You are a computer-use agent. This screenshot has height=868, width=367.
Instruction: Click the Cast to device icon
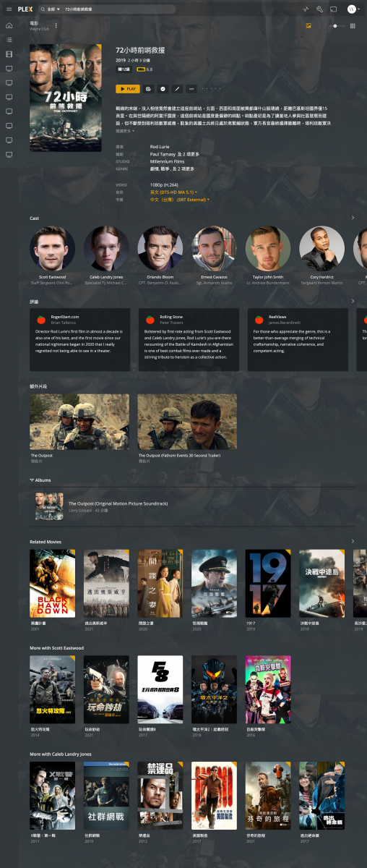point(334,9)
